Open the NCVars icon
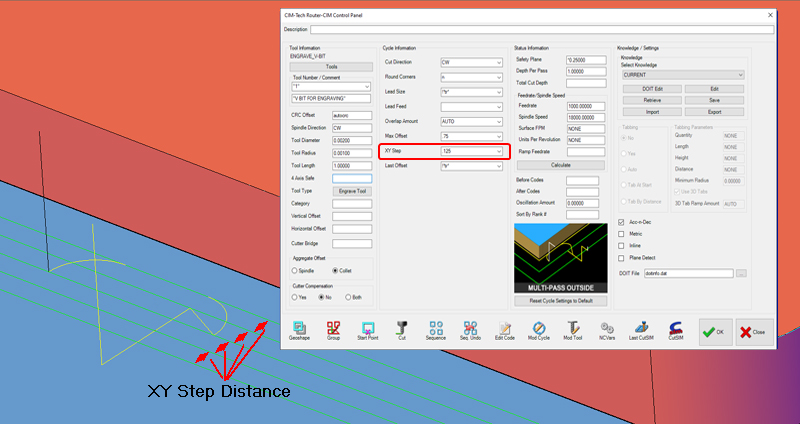Image resolution: width=800 pixels, height=424 pixels. 607,329
